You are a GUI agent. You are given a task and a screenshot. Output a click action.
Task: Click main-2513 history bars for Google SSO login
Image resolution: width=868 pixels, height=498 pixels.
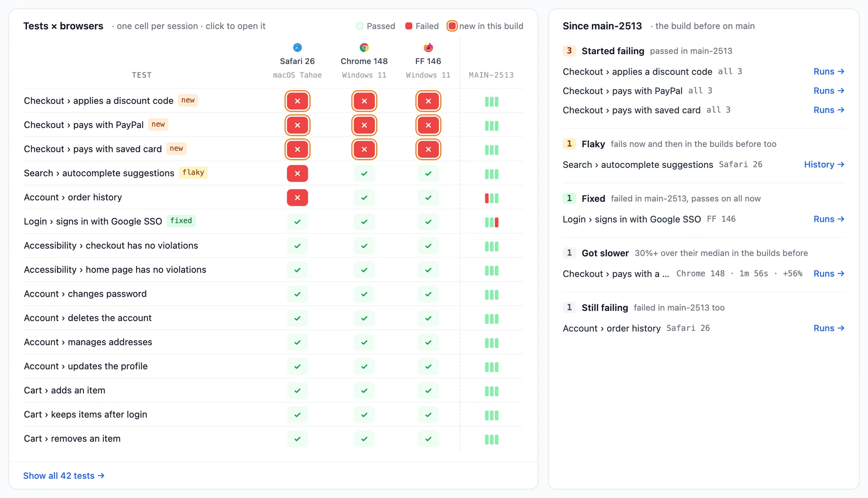pos(492,223)
